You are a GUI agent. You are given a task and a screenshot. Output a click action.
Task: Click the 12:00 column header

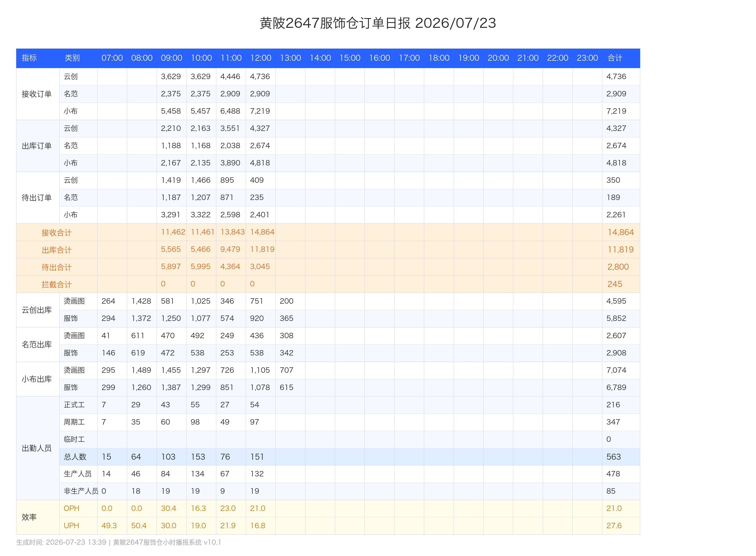pos(261,58)
